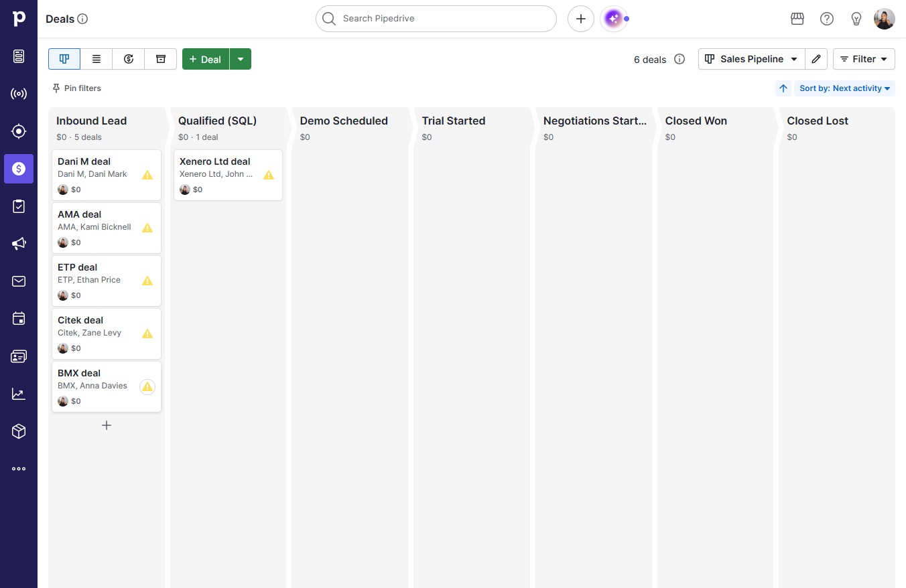Click warning icon on Dani M deal

pos(147,175)
